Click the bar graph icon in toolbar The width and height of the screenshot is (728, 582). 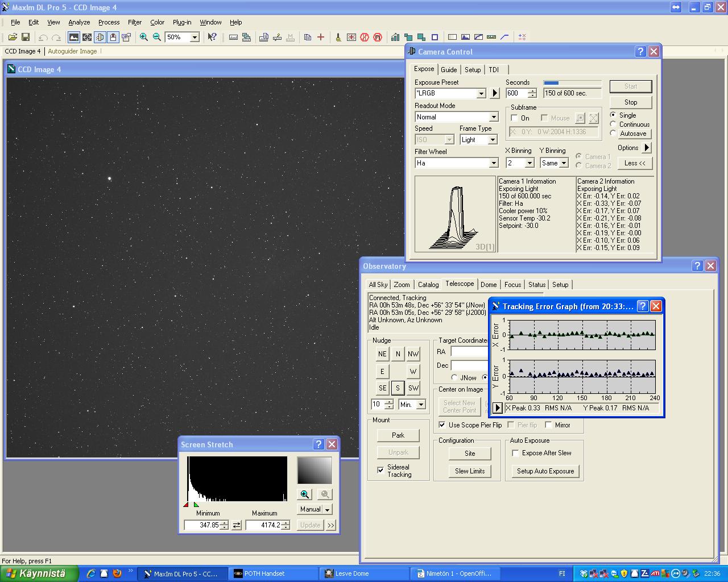click(x=395, y=37)
